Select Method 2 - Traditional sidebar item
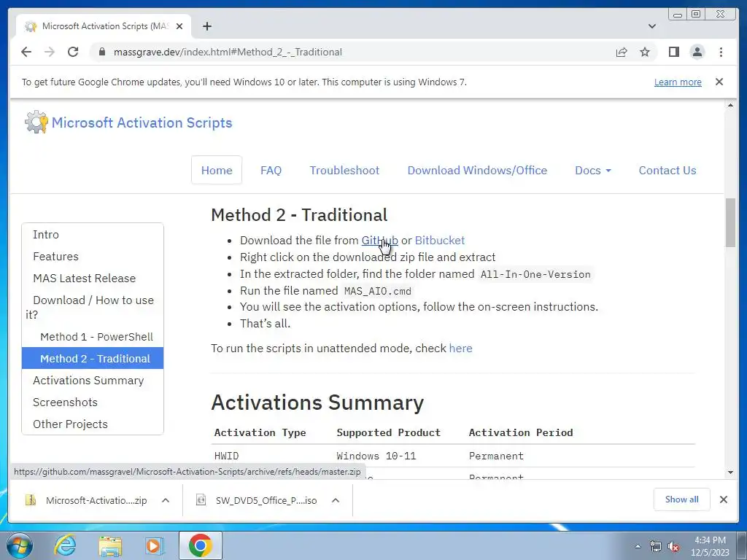 93,358
